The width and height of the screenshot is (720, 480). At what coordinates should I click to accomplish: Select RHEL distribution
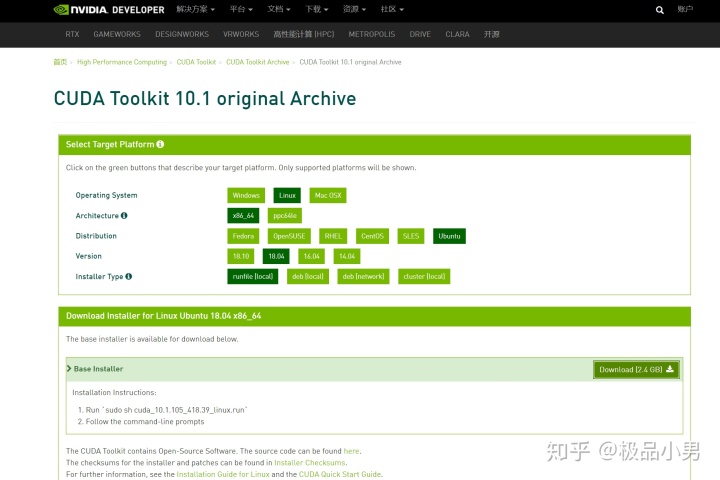point(333,236)
